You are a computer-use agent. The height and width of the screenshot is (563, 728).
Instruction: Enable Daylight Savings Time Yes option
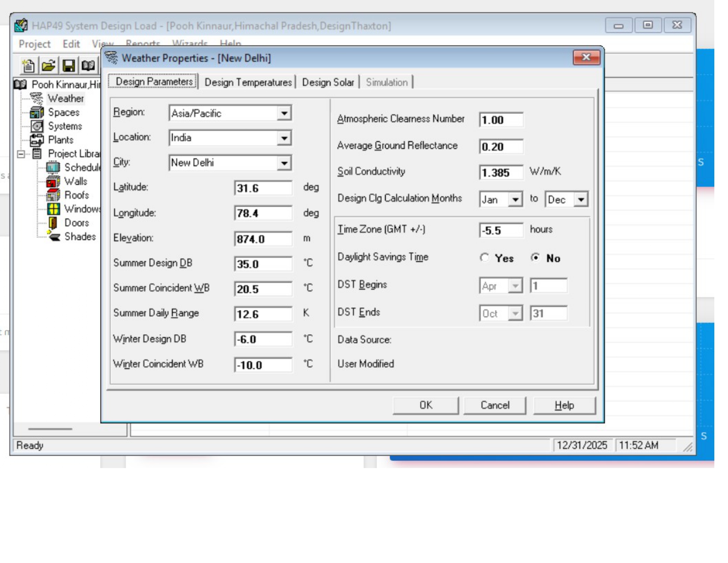coord(484,258)
